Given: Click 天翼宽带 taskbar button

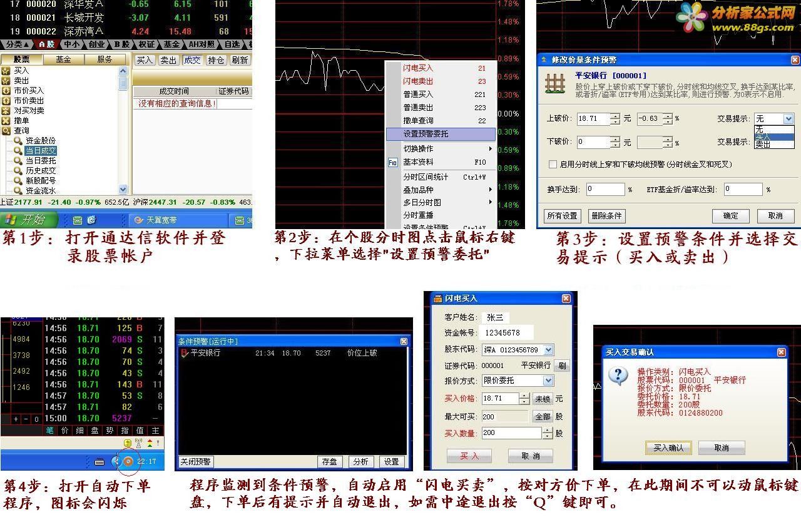Looking at the screenshot, I should tap(178, 220).
